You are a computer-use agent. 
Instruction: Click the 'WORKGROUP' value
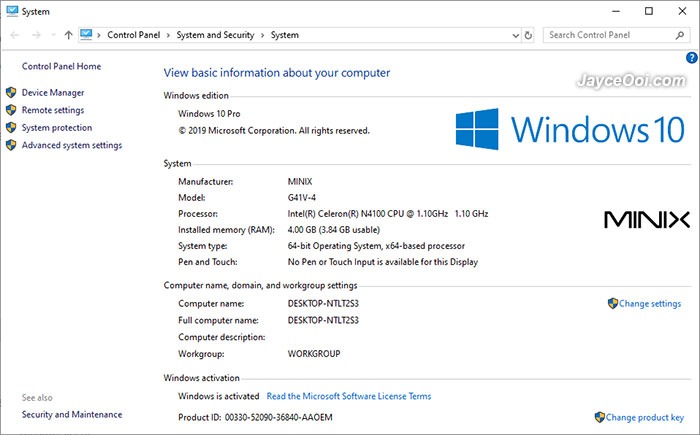click(314, 354)
